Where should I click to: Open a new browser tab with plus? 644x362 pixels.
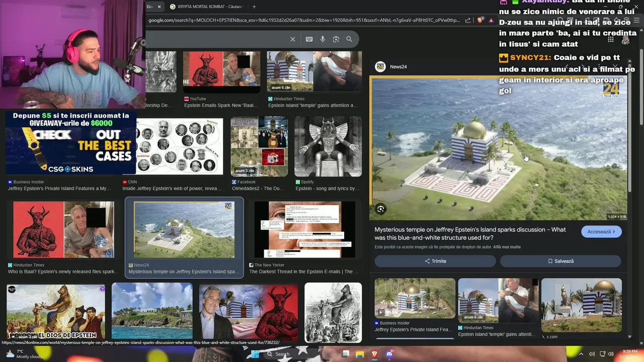(x=254, y=7)
